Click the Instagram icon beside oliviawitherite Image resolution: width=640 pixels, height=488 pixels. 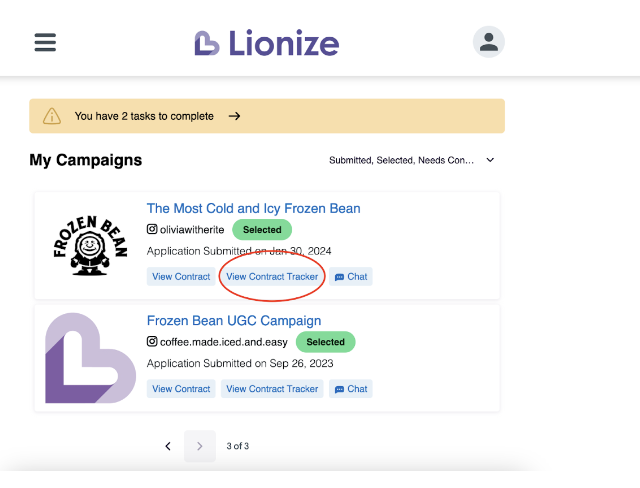click(152, 230)
